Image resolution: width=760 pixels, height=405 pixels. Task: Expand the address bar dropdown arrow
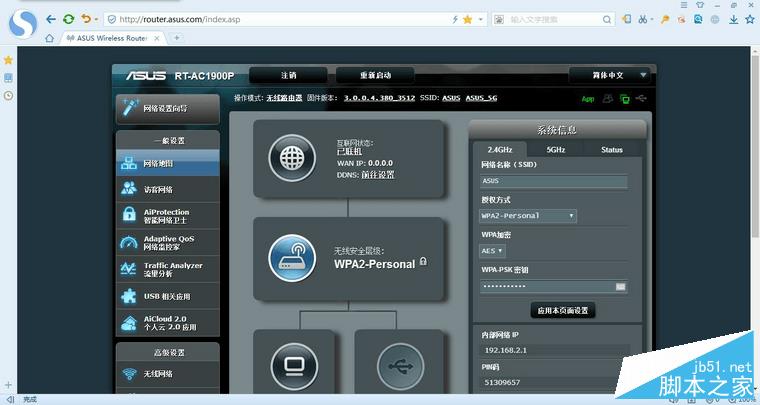[x=480, y=19]
